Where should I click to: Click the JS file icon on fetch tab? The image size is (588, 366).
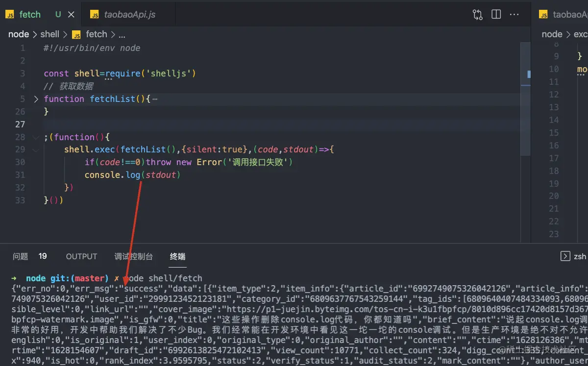tap(10, 15)
